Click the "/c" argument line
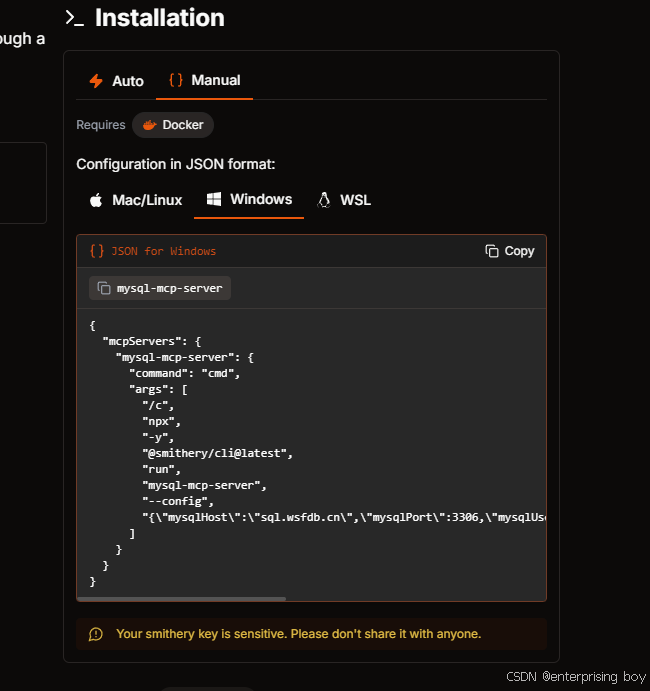 158,405
